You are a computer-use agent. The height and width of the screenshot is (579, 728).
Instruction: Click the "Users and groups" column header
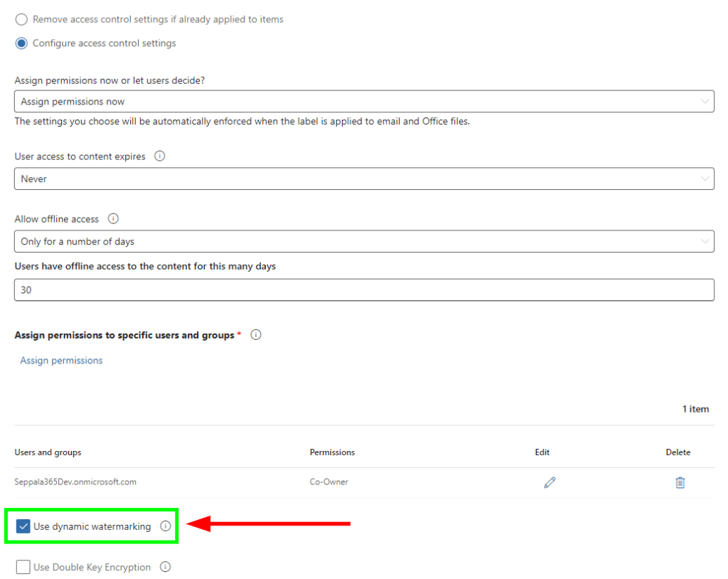46,452
